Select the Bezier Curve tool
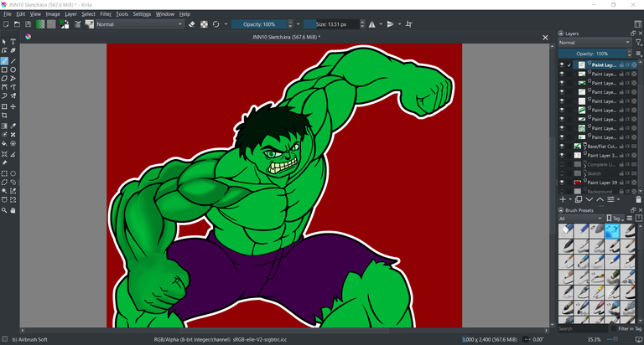 (4, 87)
